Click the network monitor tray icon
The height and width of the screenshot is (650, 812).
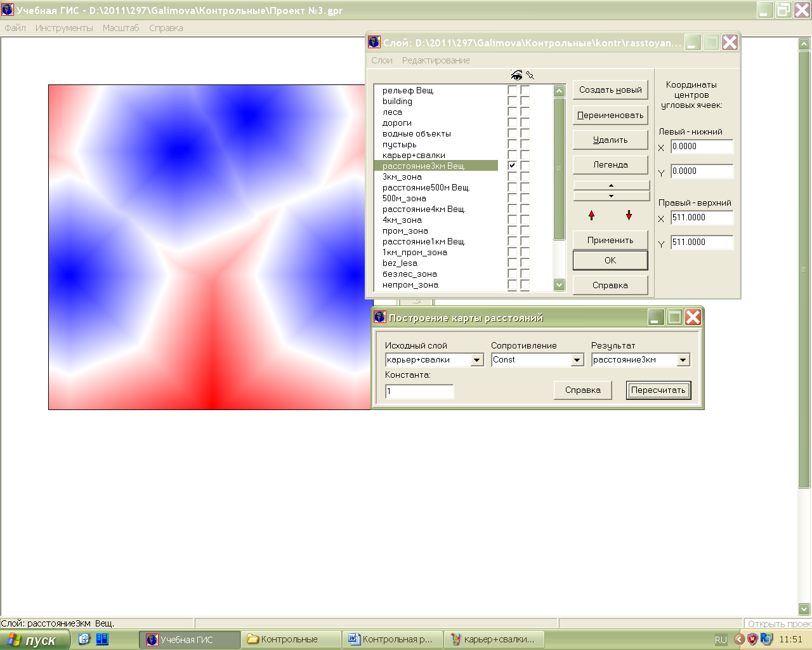point(766,639)
